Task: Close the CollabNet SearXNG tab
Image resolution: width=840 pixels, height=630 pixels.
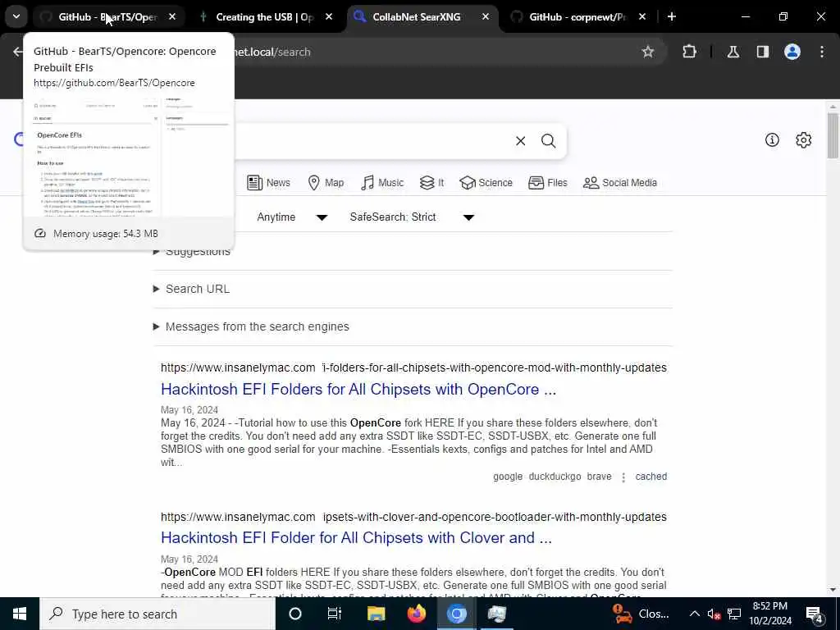Action: pyautogui.click(x=486, y=17)
